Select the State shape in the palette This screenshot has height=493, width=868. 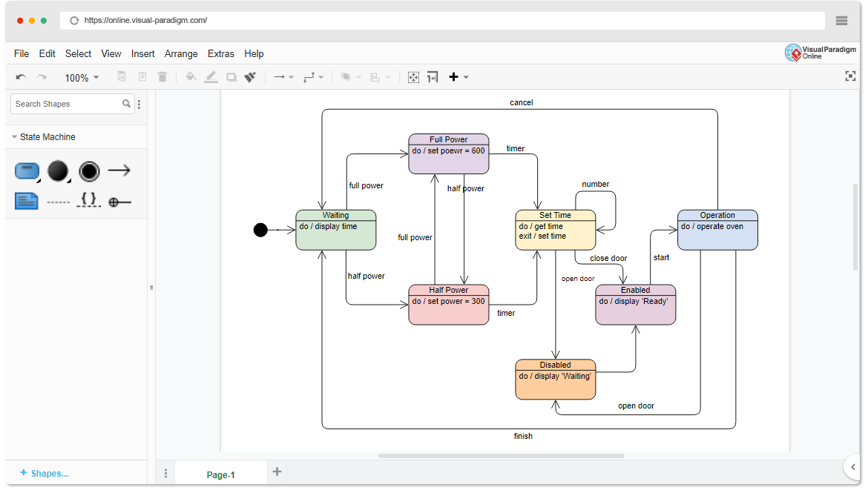click(x=27, y=171)
